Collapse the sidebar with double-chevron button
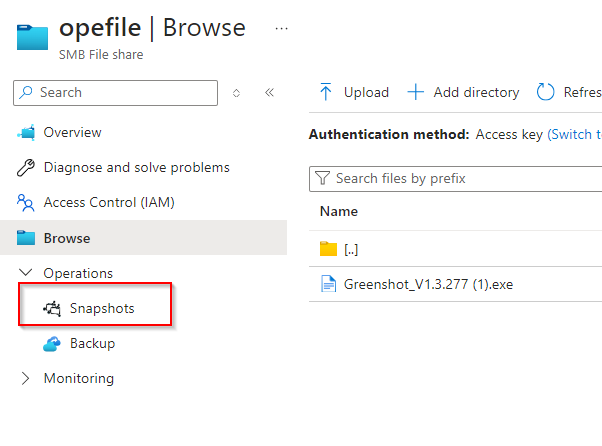Viewport: 602px width, 446px height. (269, 92)
